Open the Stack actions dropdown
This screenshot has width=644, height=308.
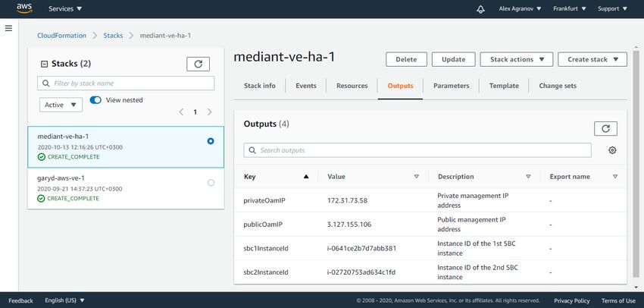point(517,59)
